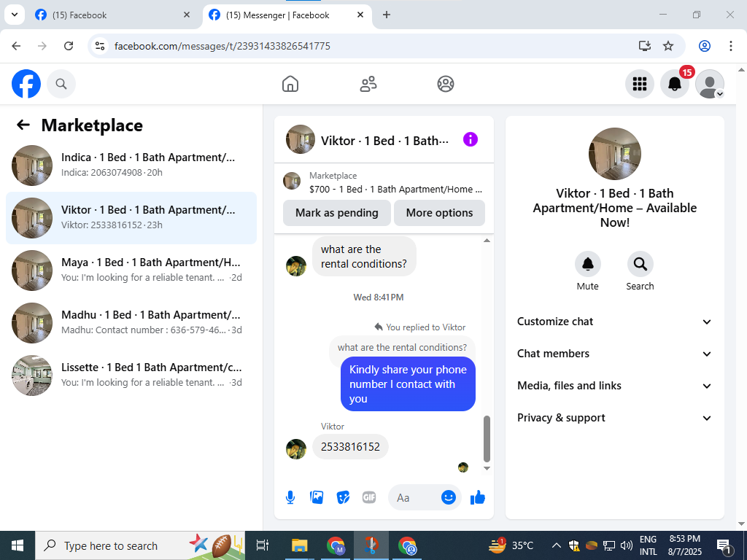Open the Menu grid icon
747x560 pixels.
point(639,84)
